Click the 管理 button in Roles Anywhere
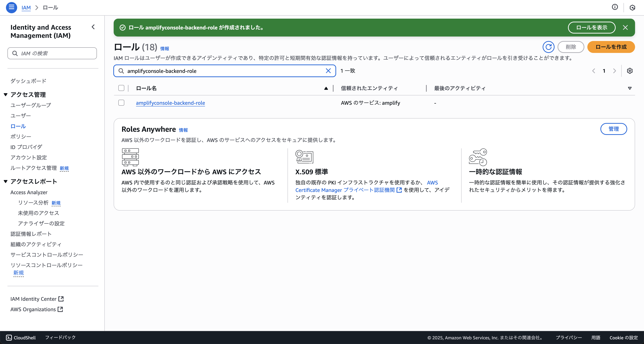The image size is (644, 344). [613, 129]
